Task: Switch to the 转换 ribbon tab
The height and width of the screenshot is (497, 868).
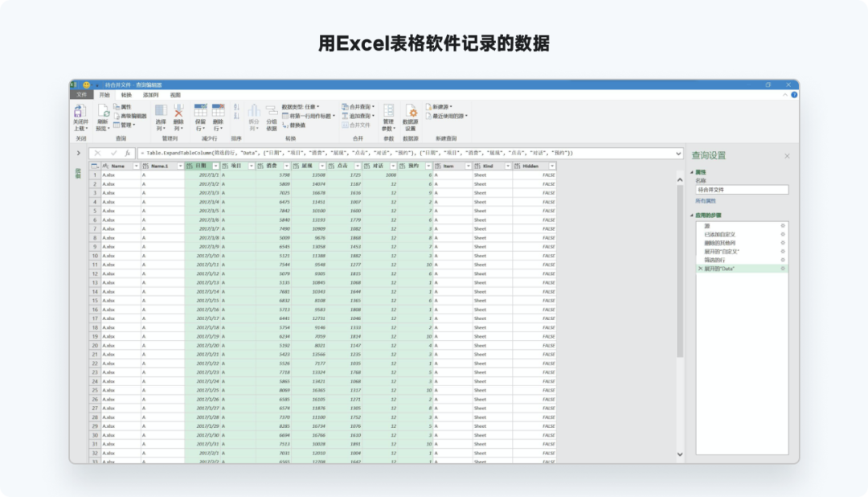Action: [x=126, y=95]
